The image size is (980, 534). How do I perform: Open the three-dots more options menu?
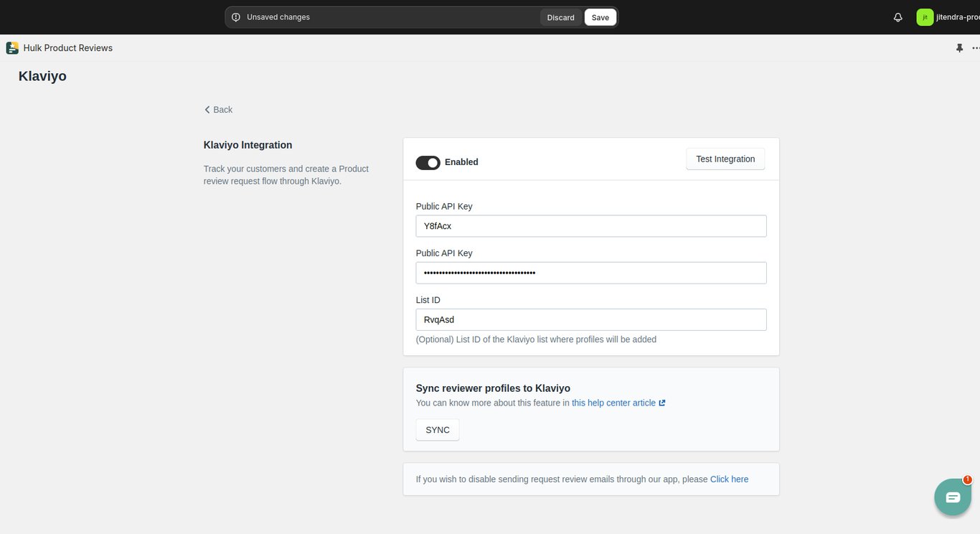coord(976,48)
